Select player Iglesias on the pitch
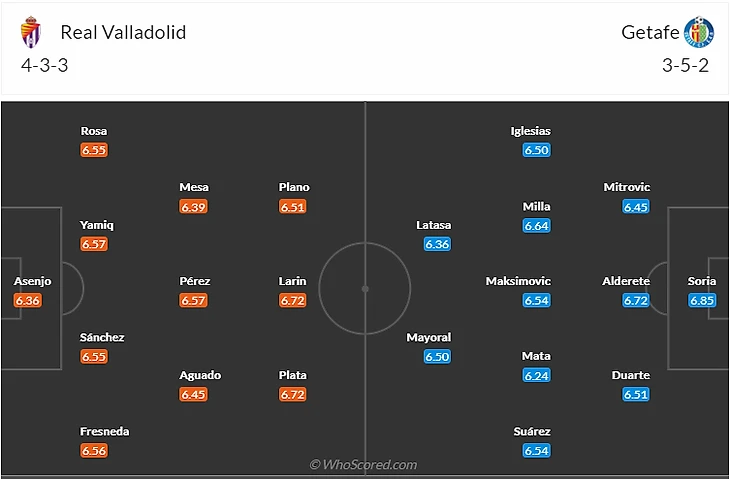This screenshot has width=730, height=479. tap(530, 131)
